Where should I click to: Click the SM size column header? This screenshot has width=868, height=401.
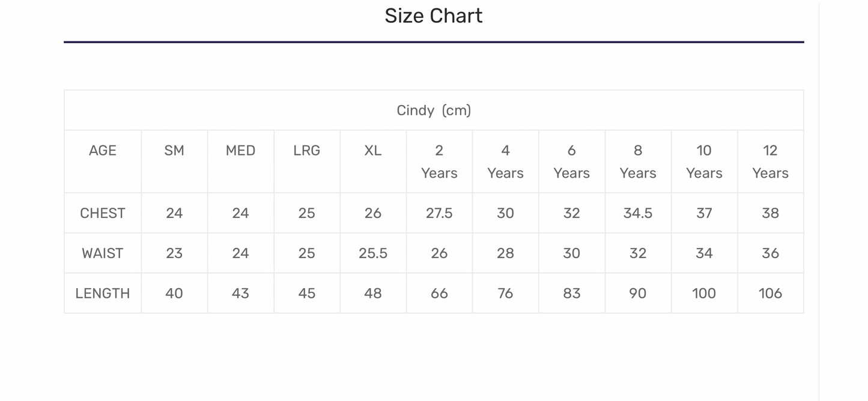click(x=174, y=151)
